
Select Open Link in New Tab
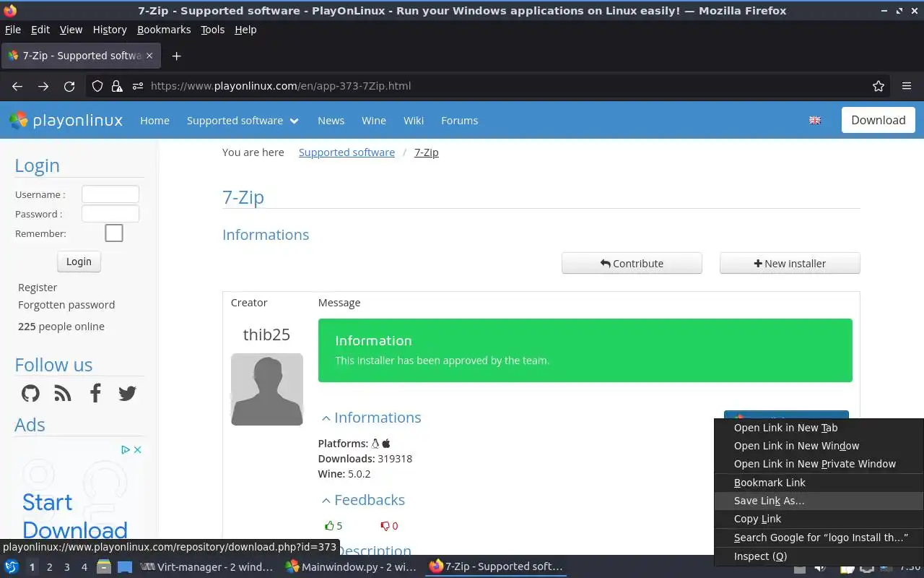819,428
